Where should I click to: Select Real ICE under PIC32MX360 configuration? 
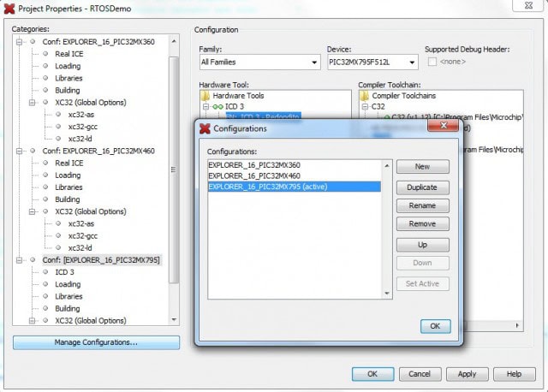point(68,54)
